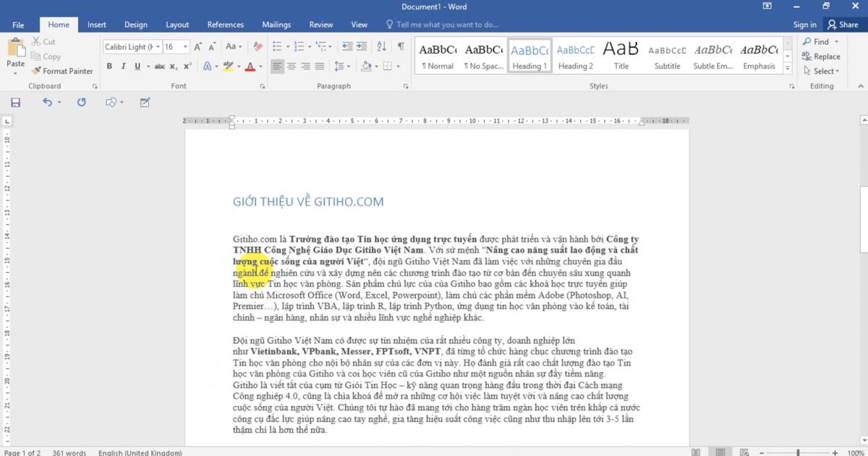Click the Save icon in quick access toolbar

click(15, 103)
